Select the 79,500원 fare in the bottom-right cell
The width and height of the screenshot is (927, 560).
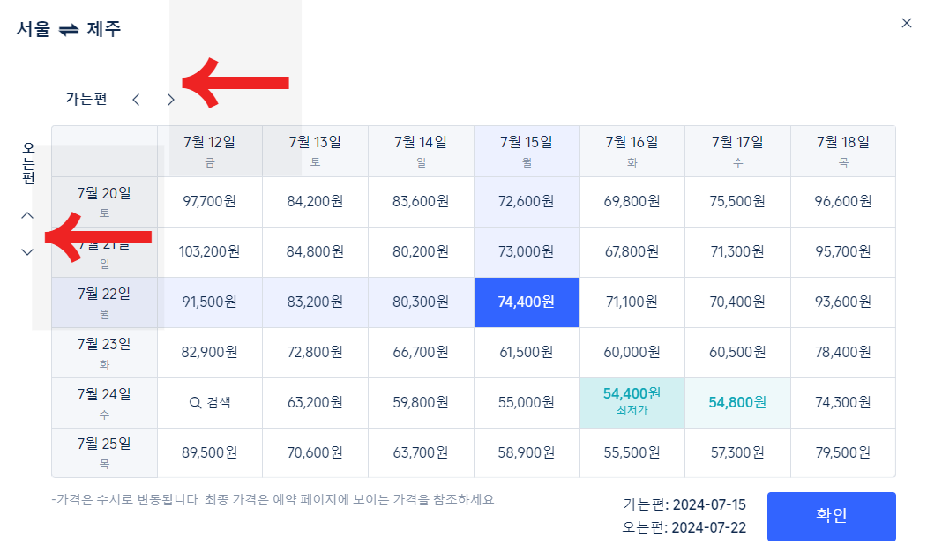pyautogui.click(x=843, y=452)
